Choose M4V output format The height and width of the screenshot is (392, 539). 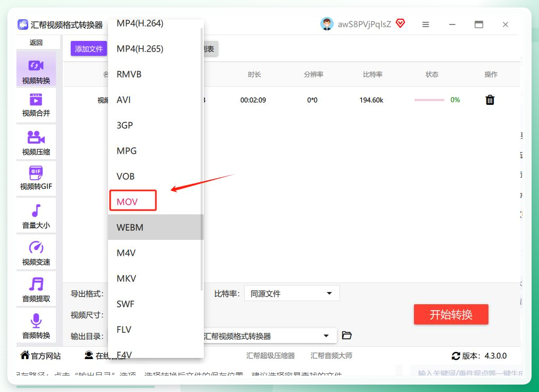(x=155, y=253)
